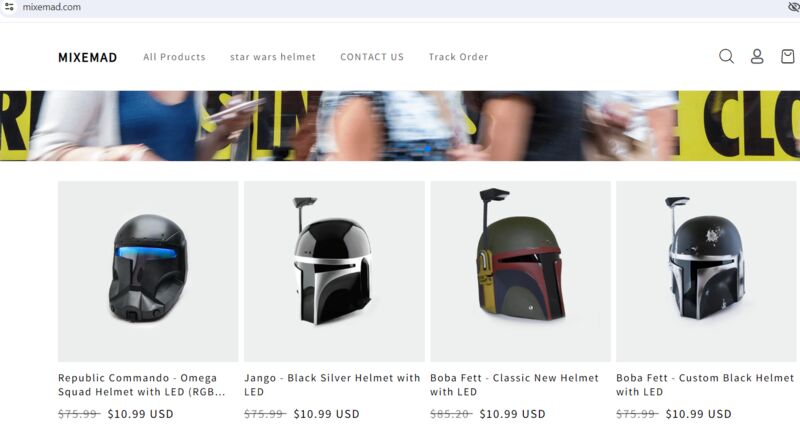Go to MIXEMAD home logo

[x=88, y=57]
